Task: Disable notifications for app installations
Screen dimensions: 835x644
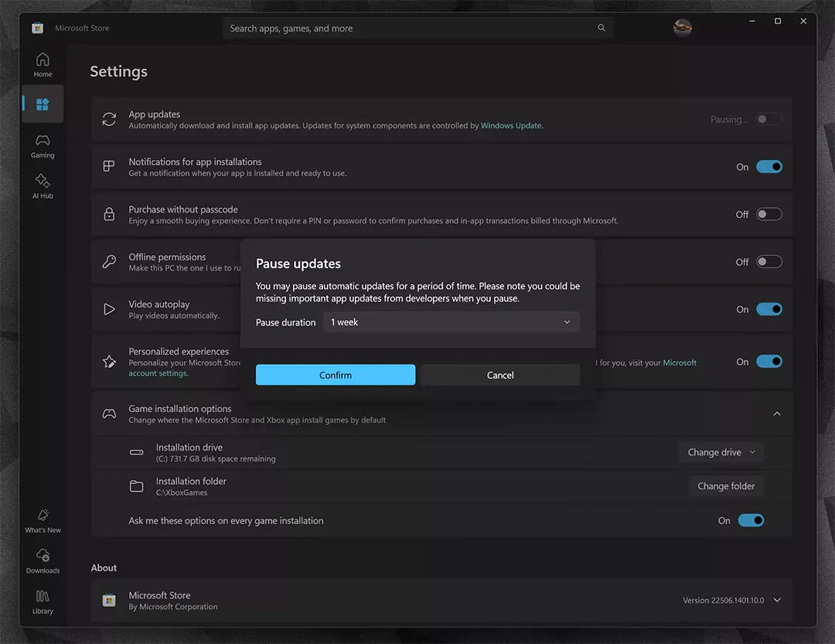Action: coord(769,166)
